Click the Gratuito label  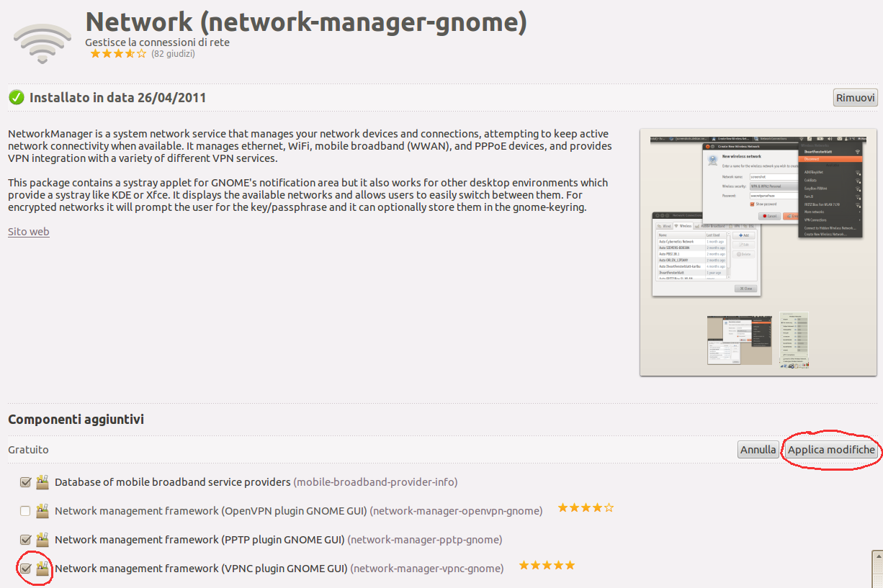28,450
